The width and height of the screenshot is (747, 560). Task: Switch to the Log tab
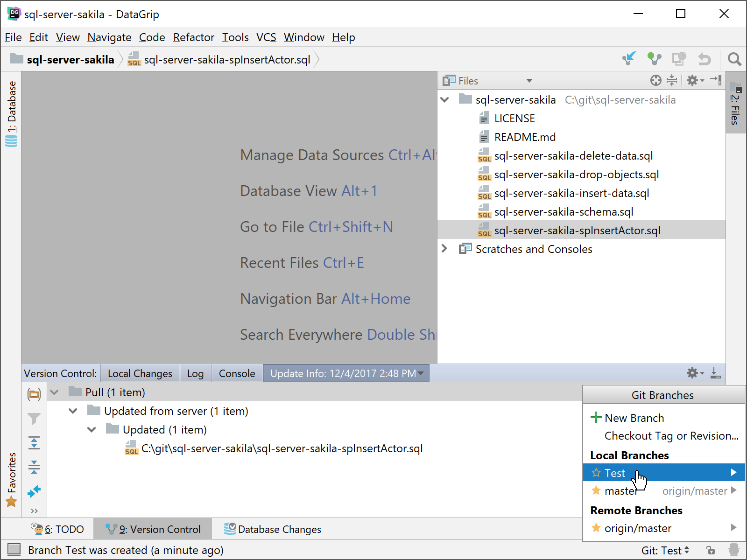pyautogui.click(x=195, y=373)
